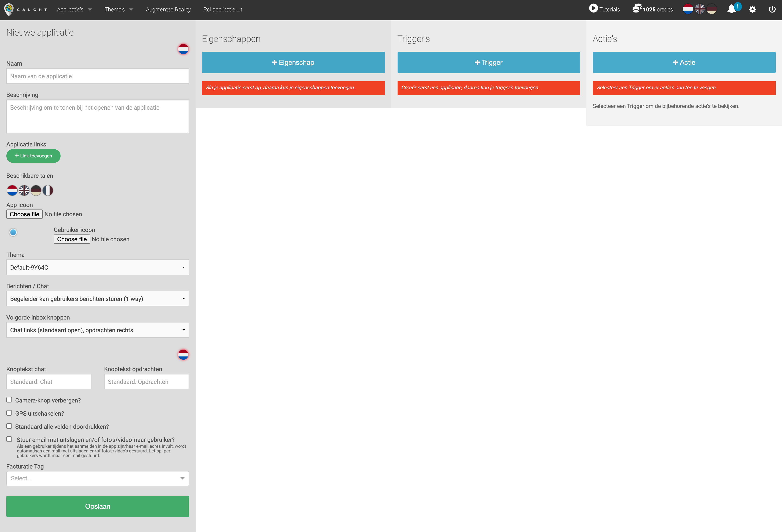Click the Caught logo icon
Image resolution: width=782 pixels, height=532 pixels.
9,9
